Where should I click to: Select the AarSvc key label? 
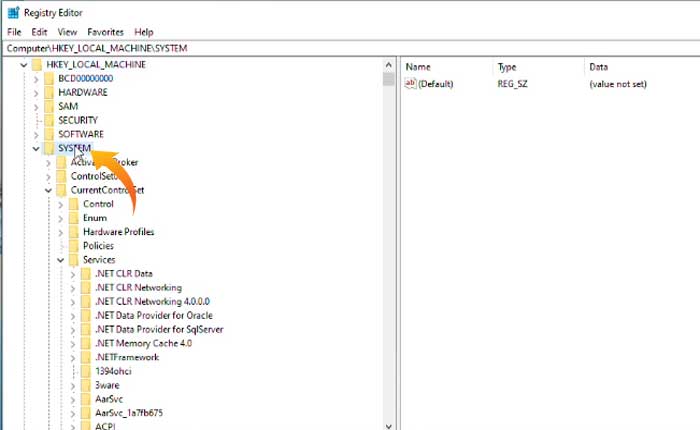pyautogui.click(x=109, y=399)
